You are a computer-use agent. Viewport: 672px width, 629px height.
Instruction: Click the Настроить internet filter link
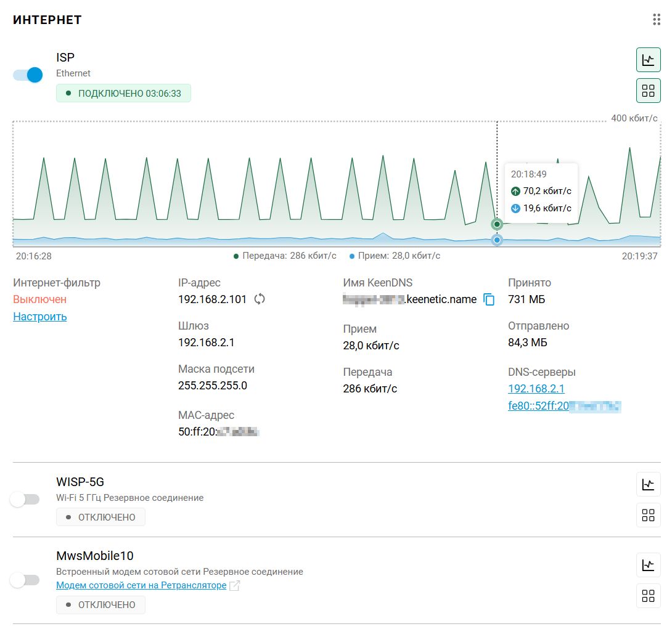40,317
